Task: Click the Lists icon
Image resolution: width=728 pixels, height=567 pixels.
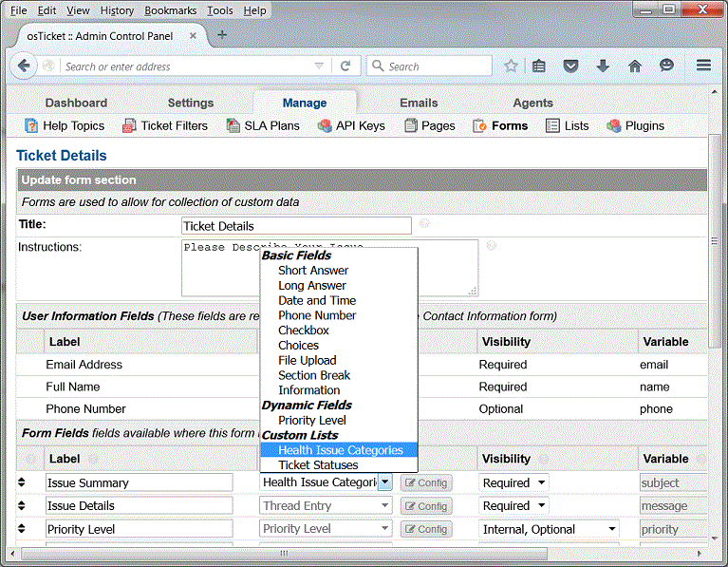Action: point(552,125)
